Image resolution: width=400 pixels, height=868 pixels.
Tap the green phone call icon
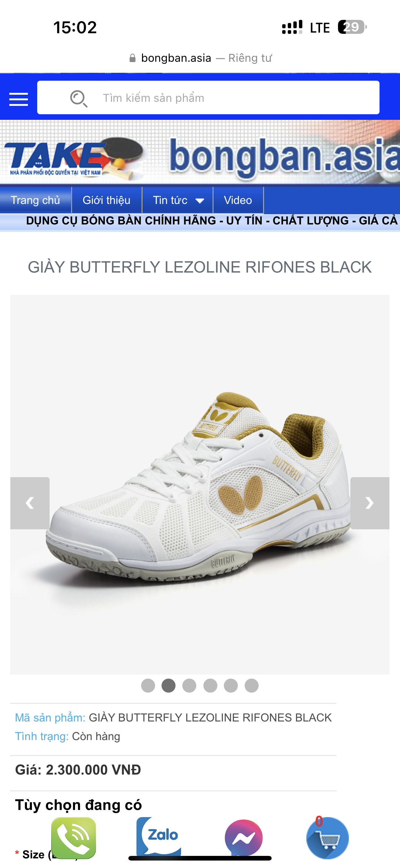[x=73, y=838]
